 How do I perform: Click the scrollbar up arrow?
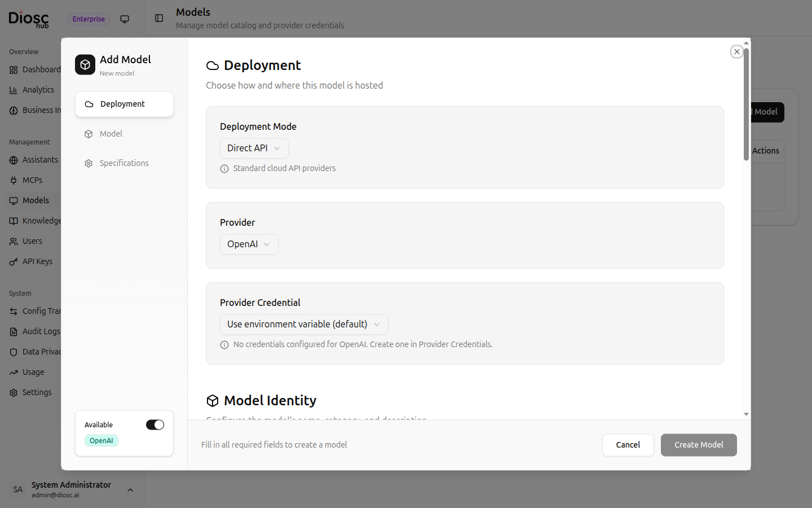point(746,43)
